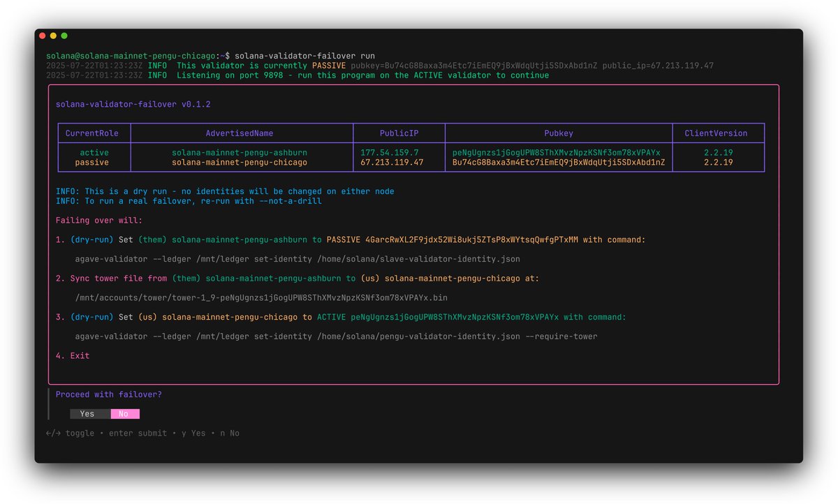Choose the highlighted No option
838x504 pixels.
coord(125,414)
